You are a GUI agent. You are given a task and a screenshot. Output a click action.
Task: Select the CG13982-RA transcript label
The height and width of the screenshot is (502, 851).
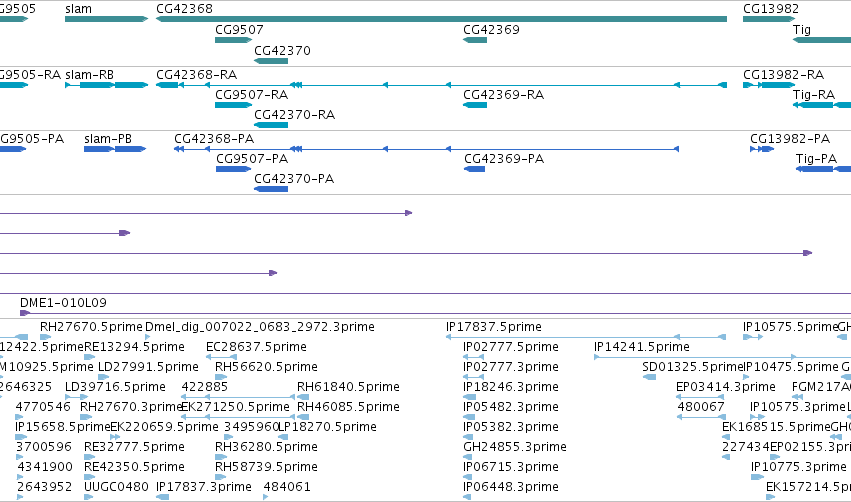784,74
